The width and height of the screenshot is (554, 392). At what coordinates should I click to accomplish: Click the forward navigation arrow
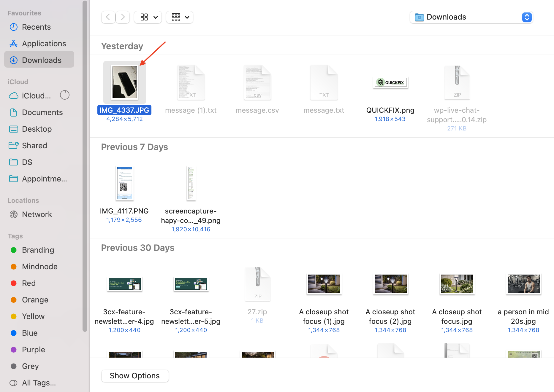pos(123,17)
